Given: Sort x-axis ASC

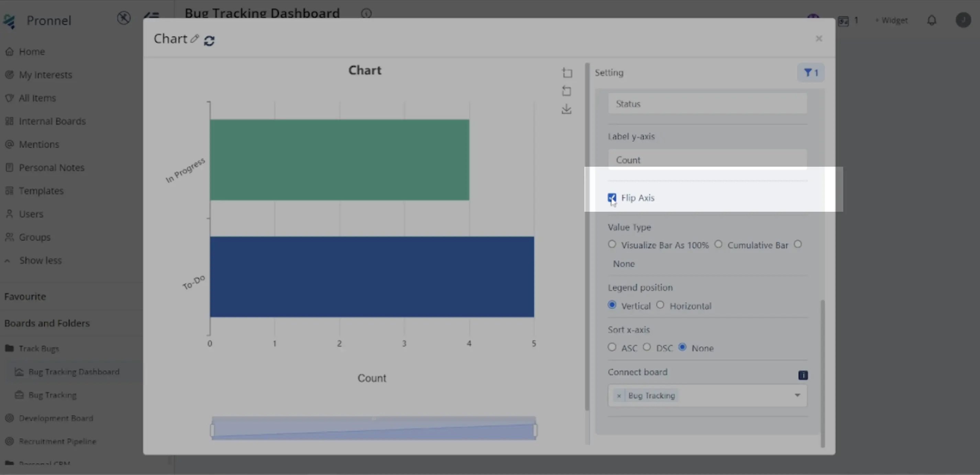Looking at the screenshot, I should 612,347.
